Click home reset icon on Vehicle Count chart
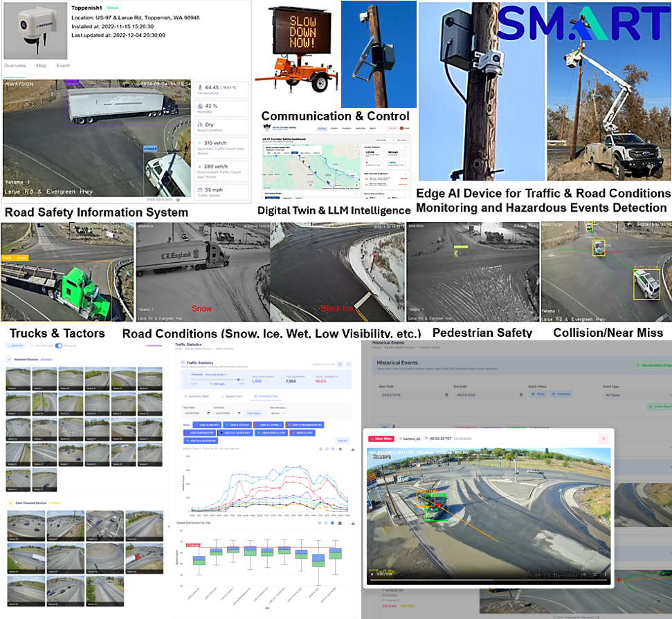The height and width of the screenshot is (619, 672). coord(340,449)
